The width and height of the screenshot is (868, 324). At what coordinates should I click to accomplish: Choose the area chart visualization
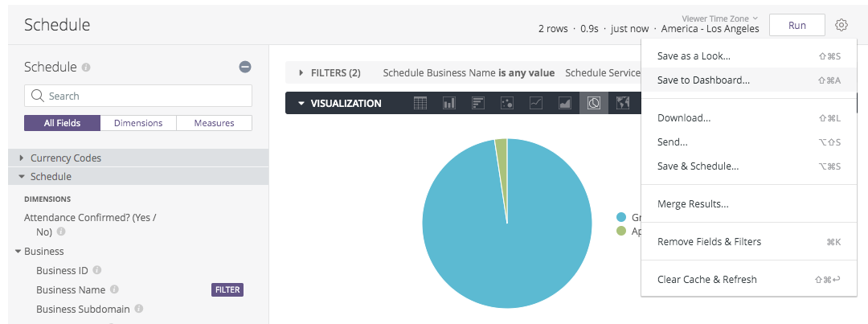[564, 103]
